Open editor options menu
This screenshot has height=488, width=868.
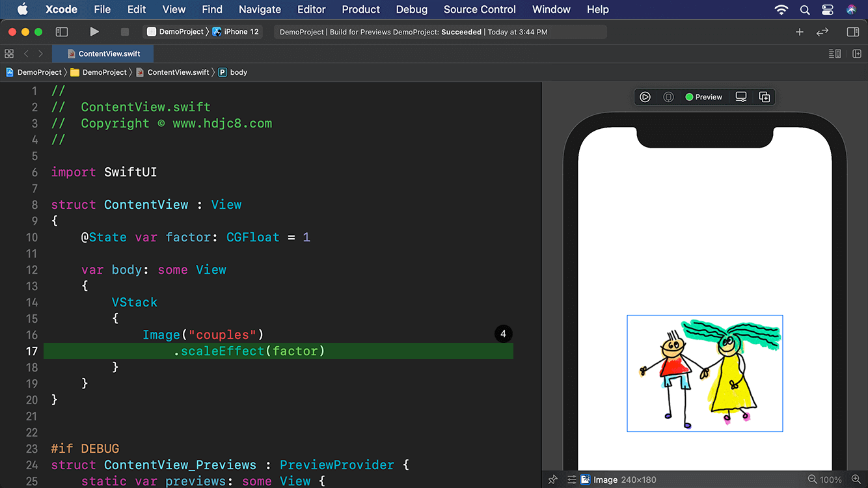[835, 53]
